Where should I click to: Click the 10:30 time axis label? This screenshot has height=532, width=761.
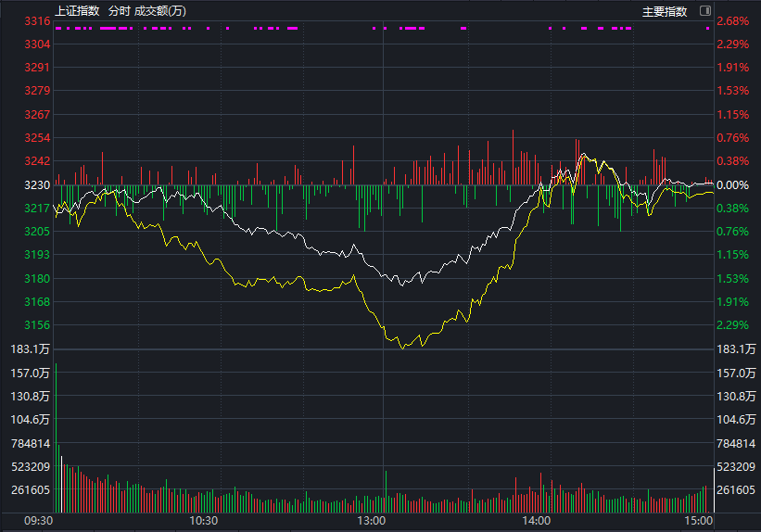pos(203,522)
